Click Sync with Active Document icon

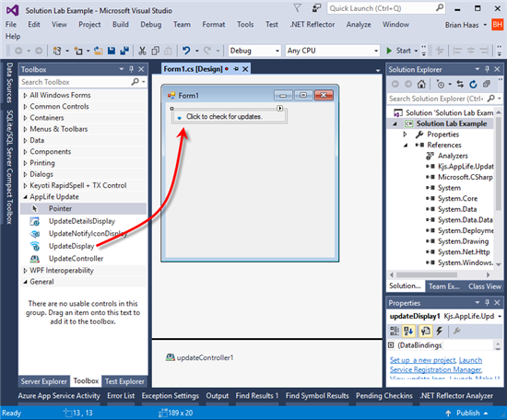tap(460, 85)
